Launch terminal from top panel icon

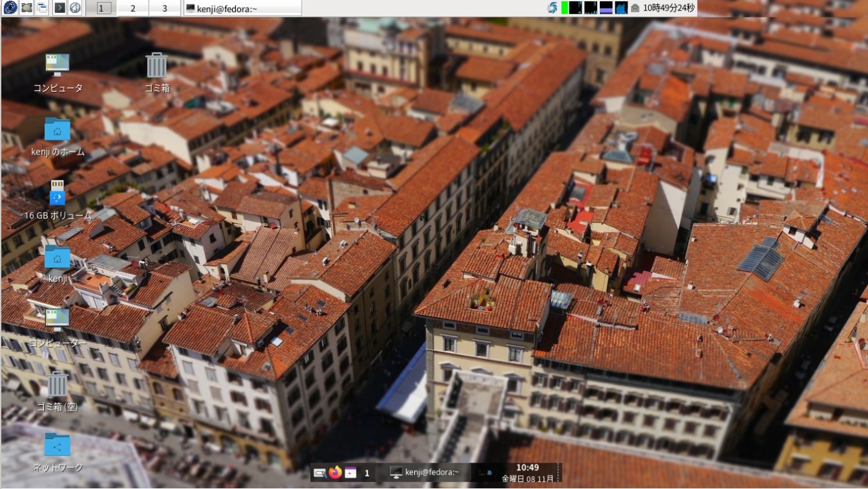[59, 8]
